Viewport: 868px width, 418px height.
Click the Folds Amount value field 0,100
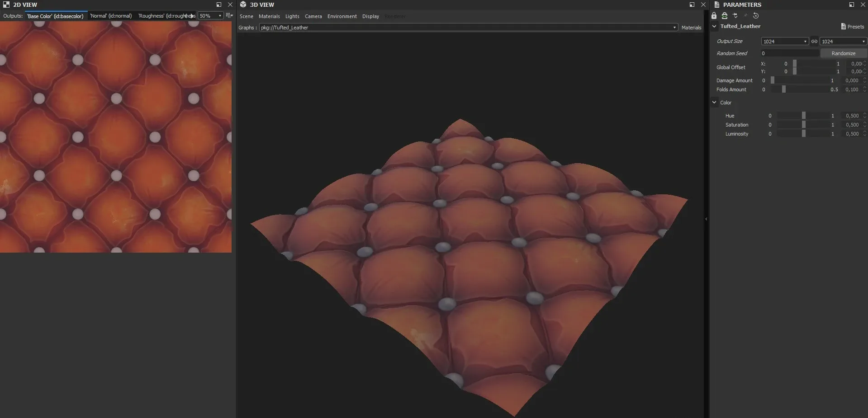(852, 89)
